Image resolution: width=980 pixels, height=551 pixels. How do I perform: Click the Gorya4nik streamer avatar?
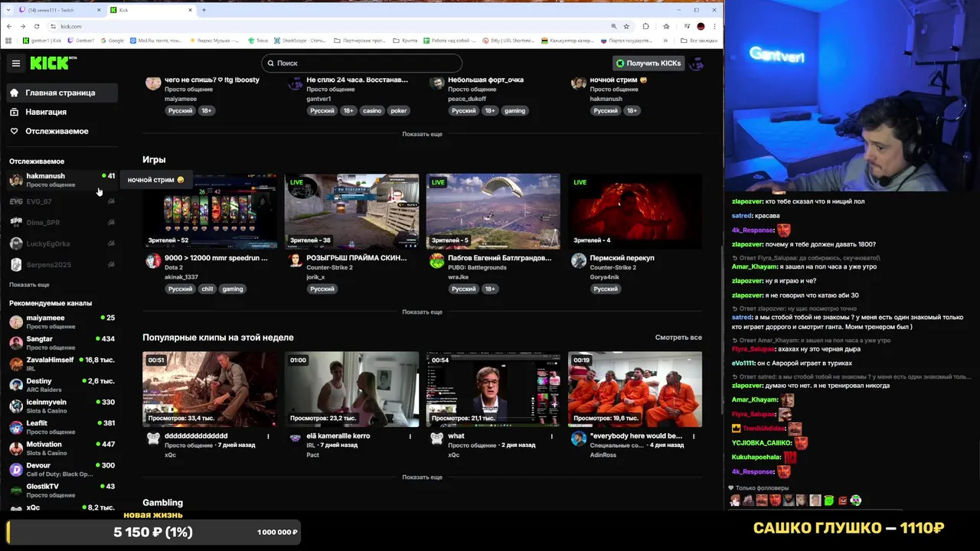coord(578,261)
